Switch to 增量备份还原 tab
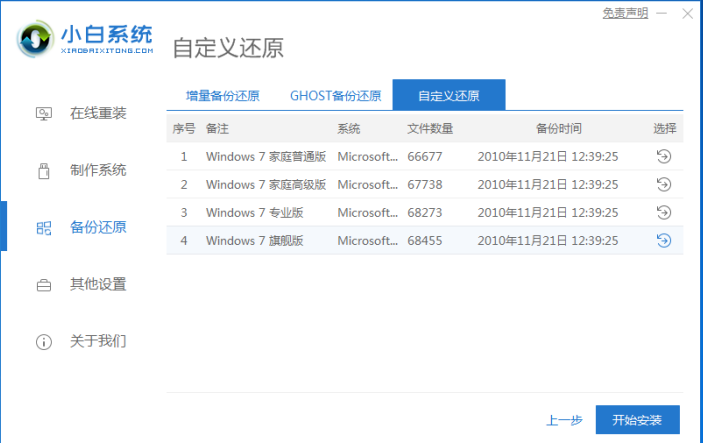703x443 pixels. pyautogui.click(x=222, y=96)
